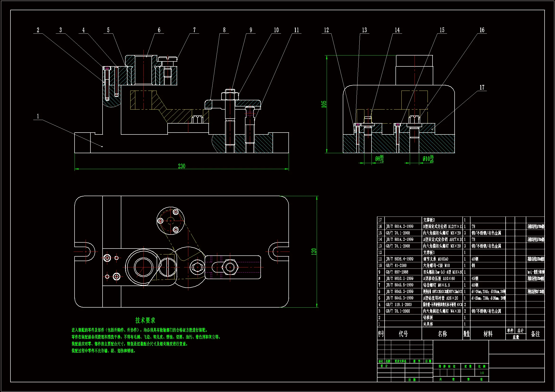Select the Ø8 H6/f5 fit dimension
This screenshot has width=555, height=392.
pos(379,159)
